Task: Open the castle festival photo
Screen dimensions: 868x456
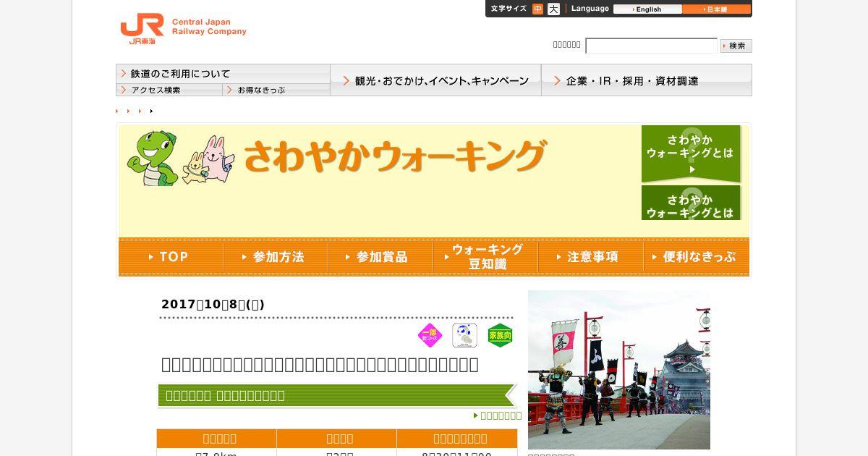Action: point(619,370)
